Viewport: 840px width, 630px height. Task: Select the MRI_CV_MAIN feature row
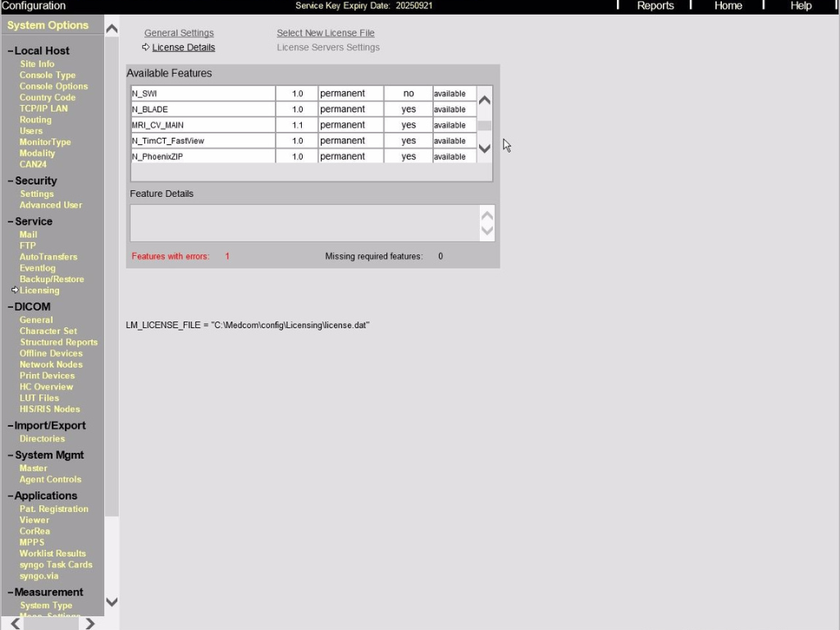pyautogui.click(x=203, y=126)
